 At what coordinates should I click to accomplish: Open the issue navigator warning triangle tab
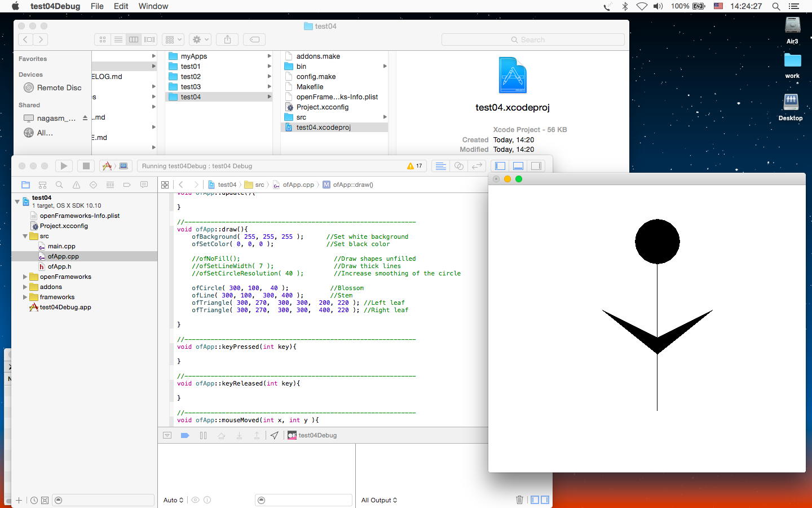pos(76,185)
